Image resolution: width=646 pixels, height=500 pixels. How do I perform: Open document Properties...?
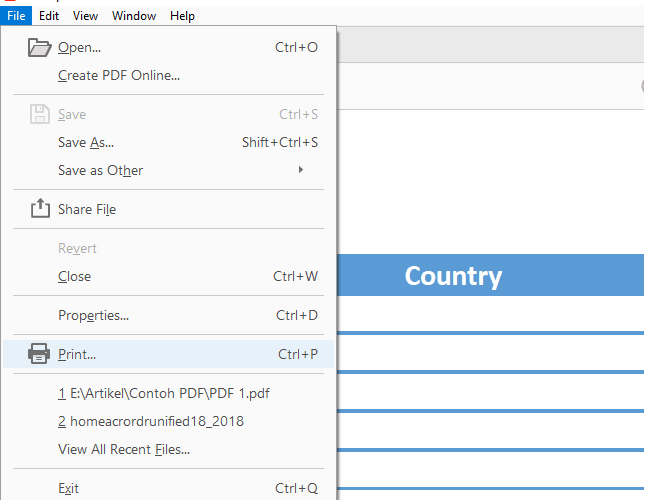pyautogui.click(x=168, y=315)
